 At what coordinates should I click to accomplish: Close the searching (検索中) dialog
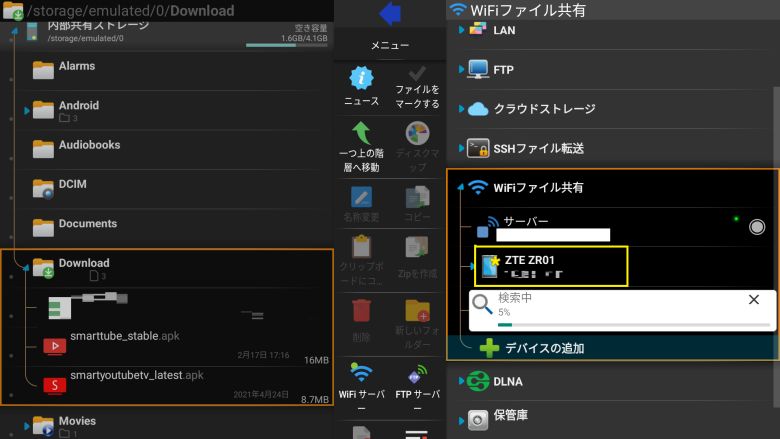pyautogui.click(x=754, y=299)
